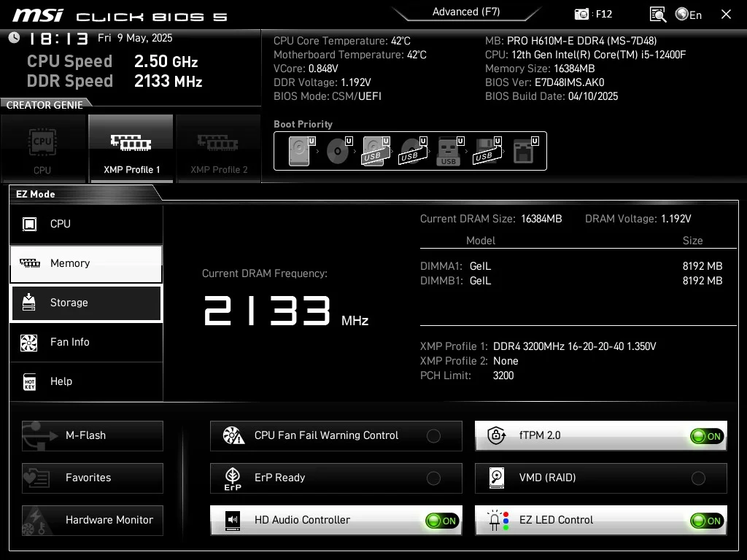This screenshot has height=560, width=747.
Task: Click the EZ LED bulb icon
Action: pyautogui.click(x=498, y=521)
